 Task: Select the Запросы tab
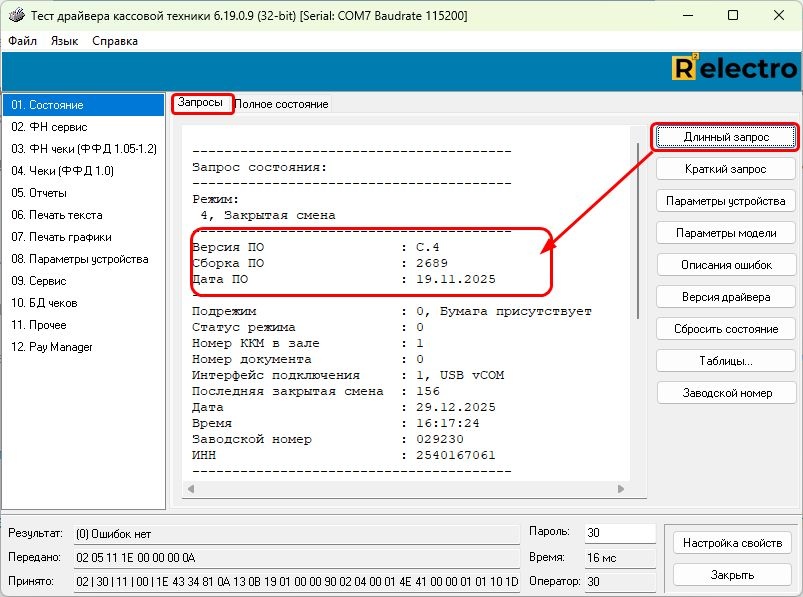tap(201, 103)
